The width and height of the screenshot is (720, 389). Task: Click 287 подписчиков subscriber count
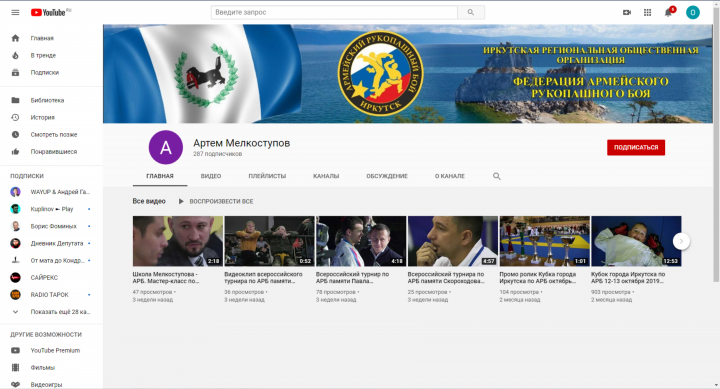pyautogui.click(x=218, y=154)
